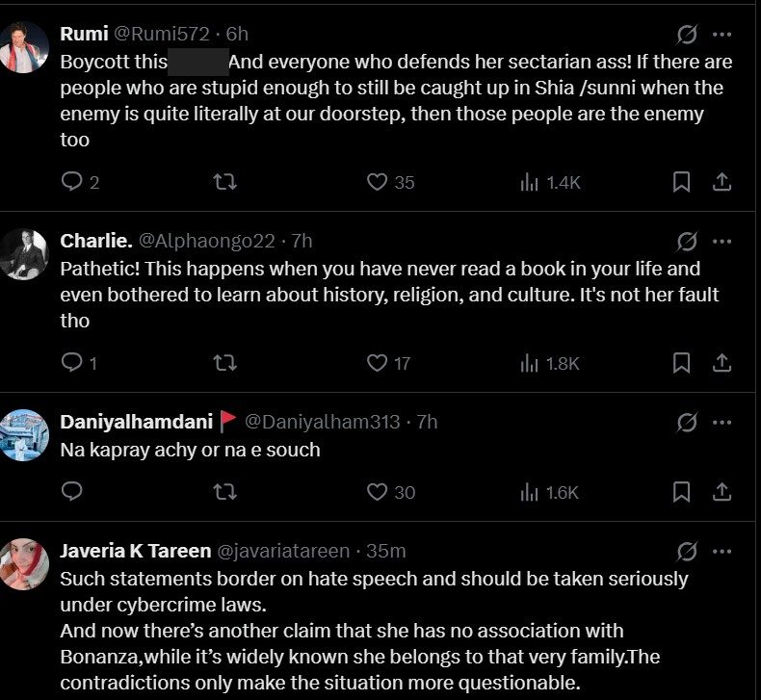Share Rumi's tweet

[x=721, y=182]
